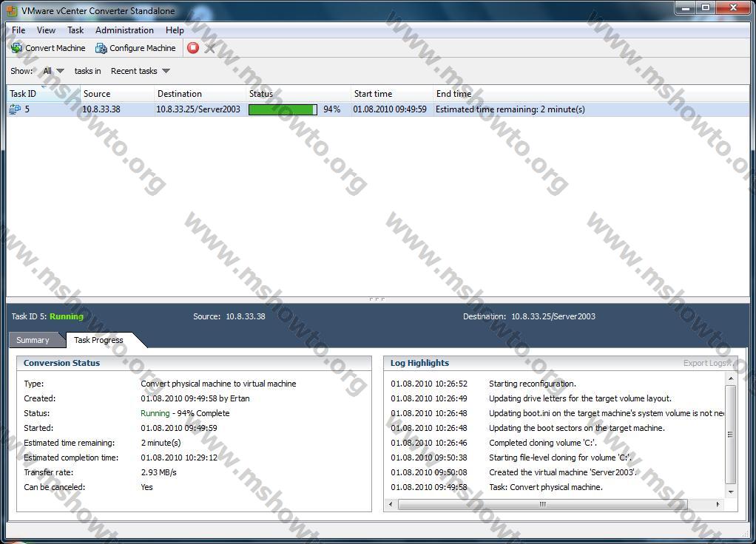Click the panel splitter grip dots
The width and height of the screenshot is (756, 544).
(x=377, y=299)
